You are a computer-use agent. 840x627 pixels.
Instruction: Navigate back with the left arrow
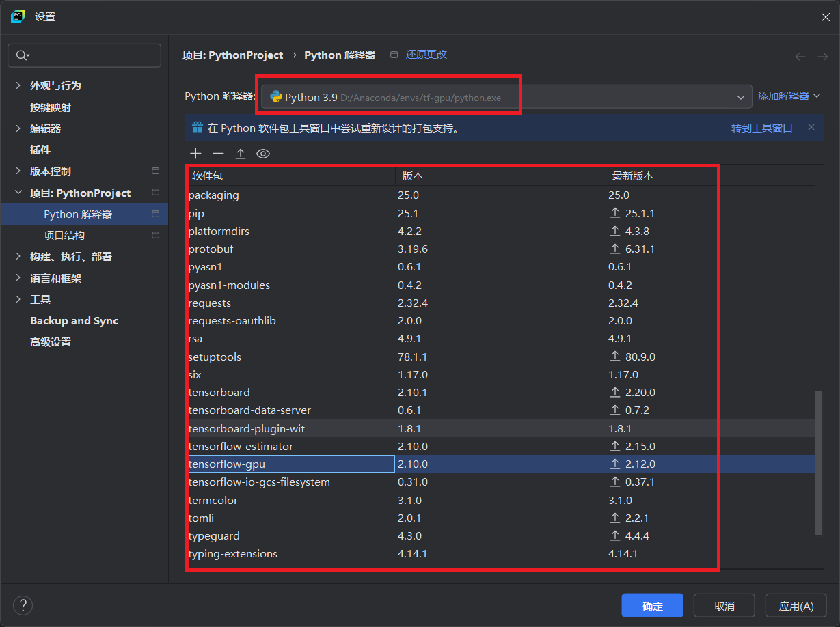(x=800, y=57)
